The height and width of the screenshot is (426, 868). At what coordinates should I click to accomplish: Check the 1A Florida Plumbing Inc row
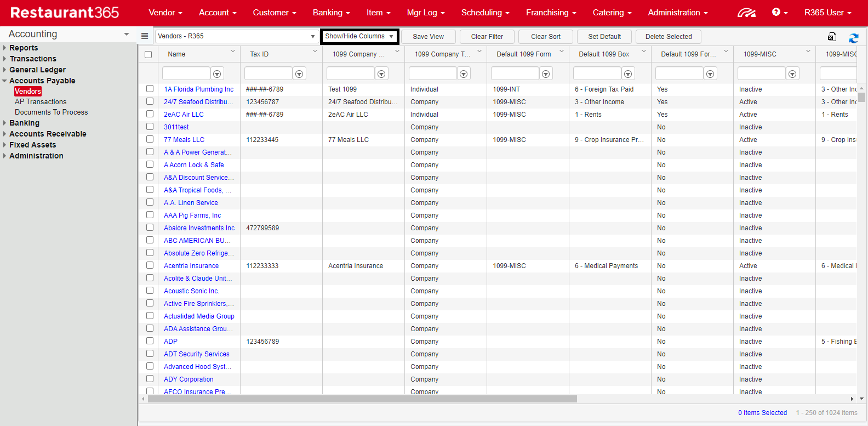click(x=150, y=89)
